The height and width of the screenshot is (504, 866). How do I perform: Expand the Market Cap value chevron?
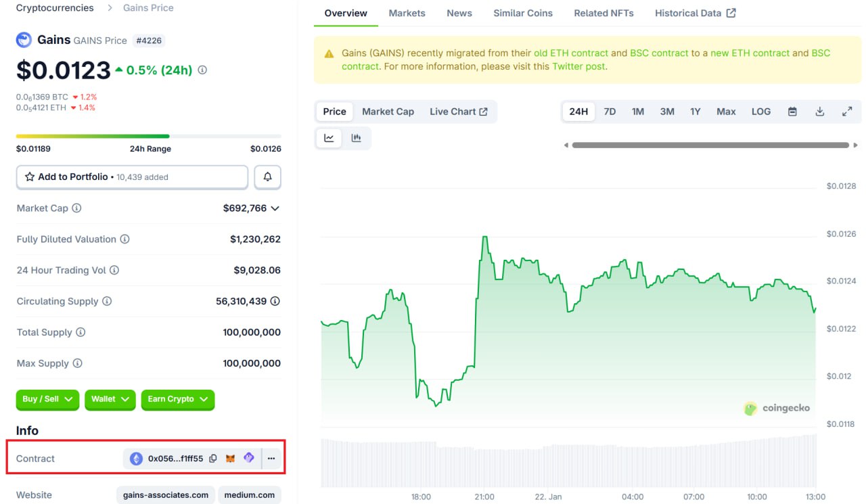point(275,208)
